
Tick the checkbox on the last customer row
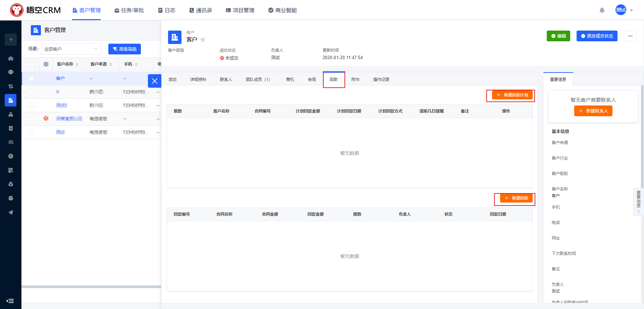point(32,132)
